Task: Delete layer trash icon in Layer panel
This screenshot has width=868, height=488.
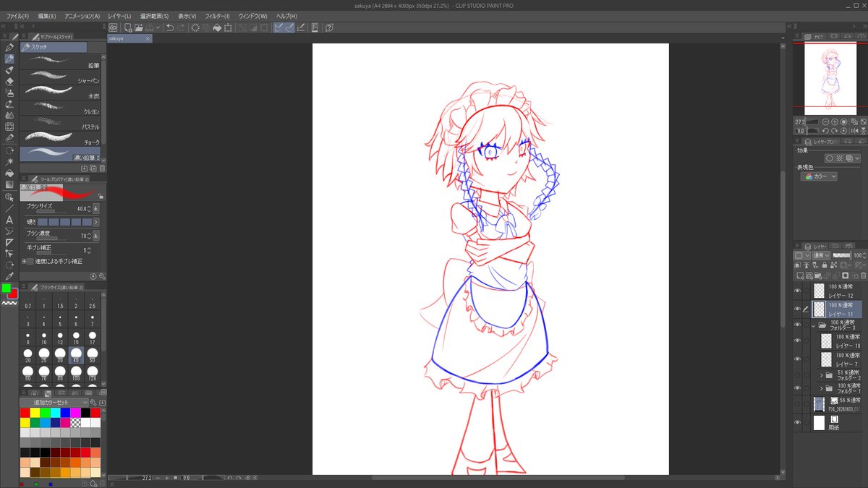Action: click(x=864, y=275)
